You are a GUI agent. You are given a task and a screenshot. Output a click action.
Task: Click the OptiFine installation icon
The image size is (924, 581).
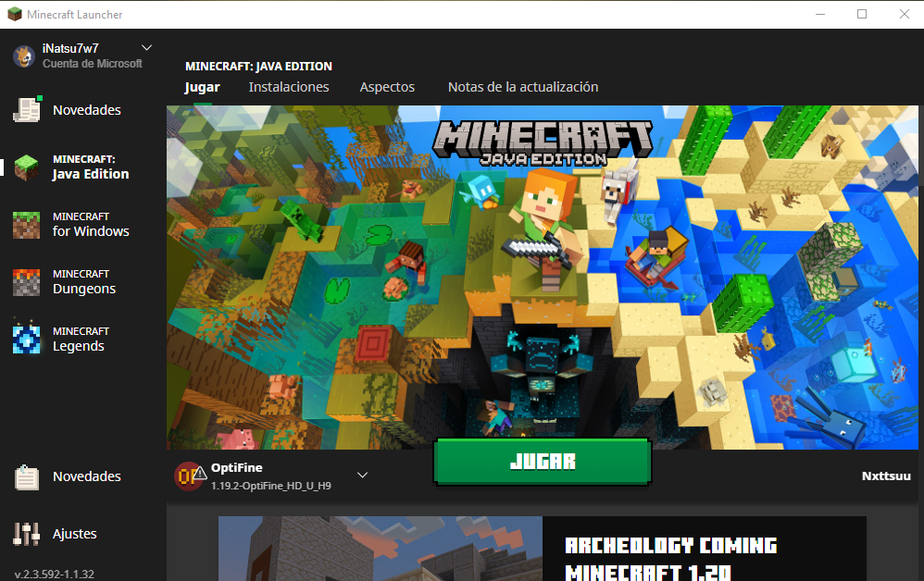(x=189, y=476)
